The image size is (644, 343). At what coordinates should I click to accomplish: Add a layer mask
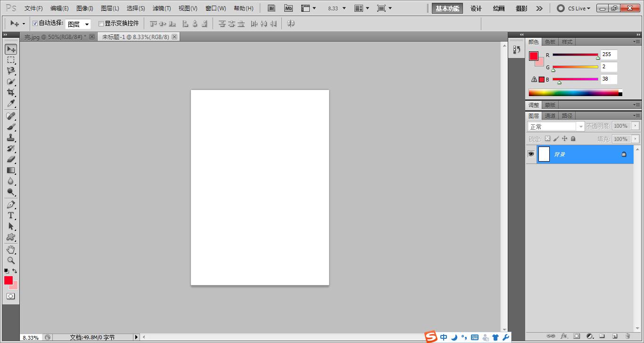(577, 336)
